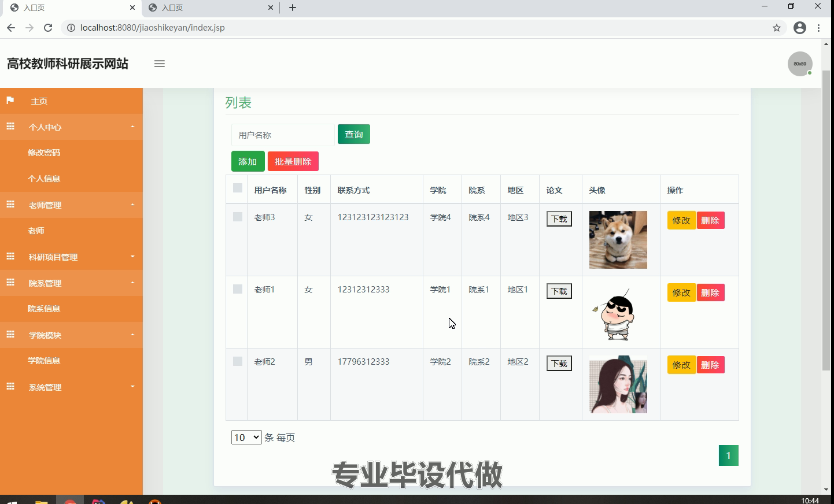Download the paper for 老师2

559,364
